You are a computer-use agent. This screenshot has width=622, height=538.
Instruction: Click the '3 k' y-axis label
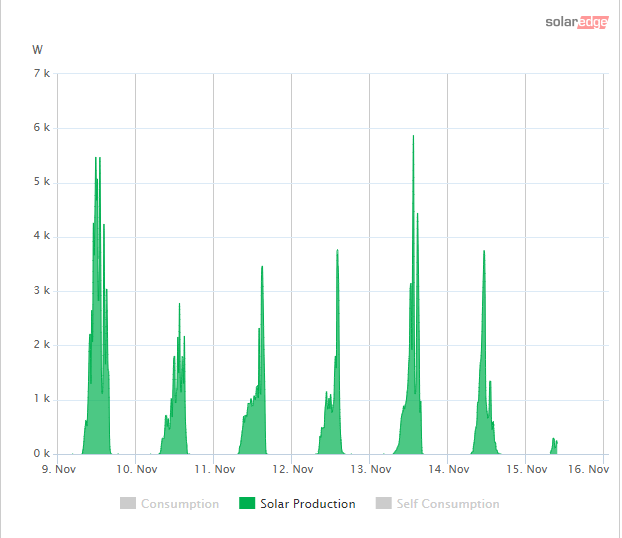[x=42, y=290]
